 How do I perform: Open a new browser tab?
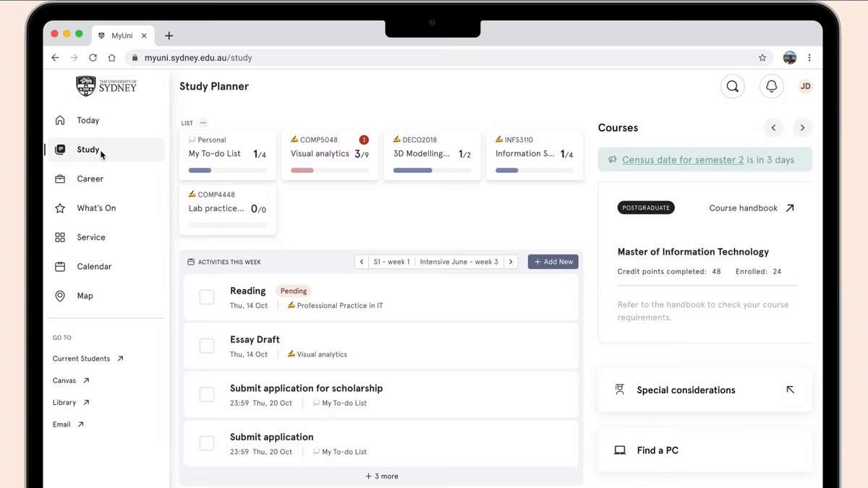(x=169, y=35)
